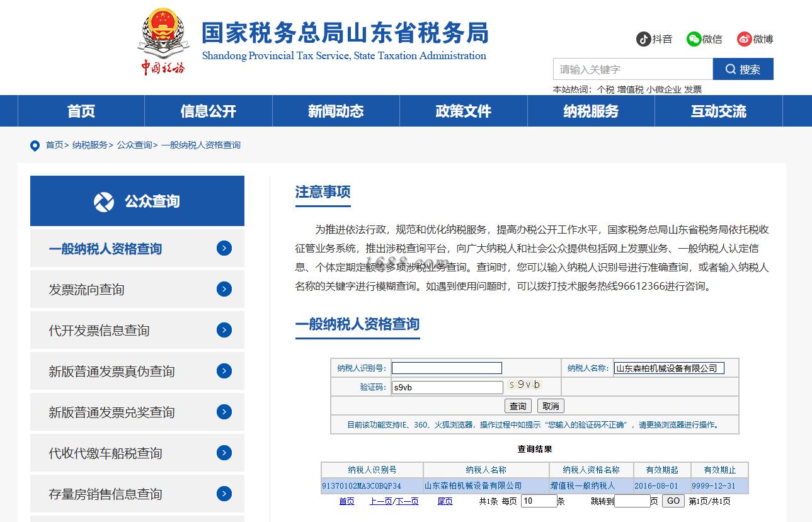Open the Weibo (微博) icon
812x522 pixels.
(745, 39)
